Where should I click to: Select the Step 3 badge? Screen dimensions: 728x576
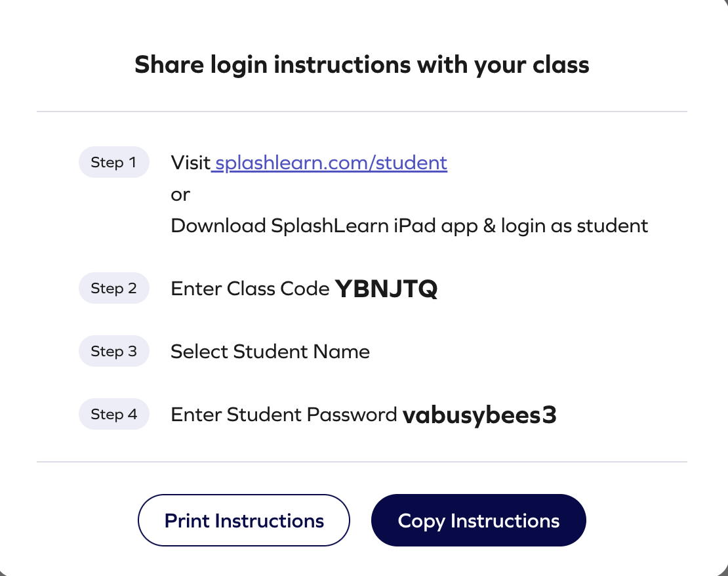113,352
